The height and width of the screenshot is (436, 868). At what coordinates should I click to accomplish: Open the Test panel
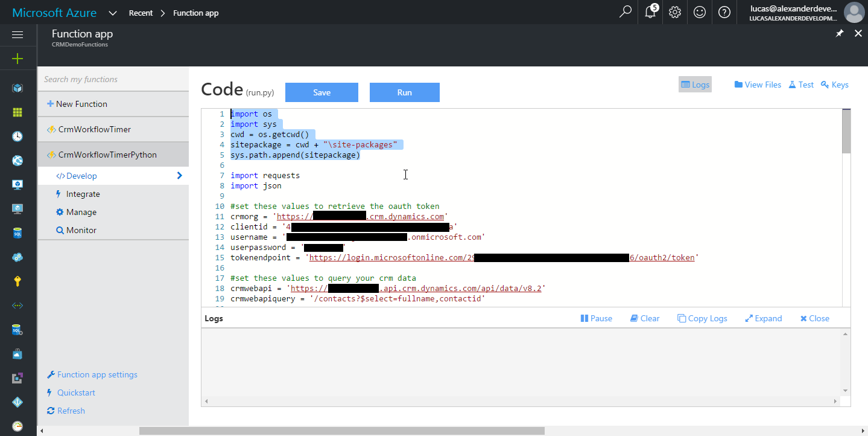[801, 85]
